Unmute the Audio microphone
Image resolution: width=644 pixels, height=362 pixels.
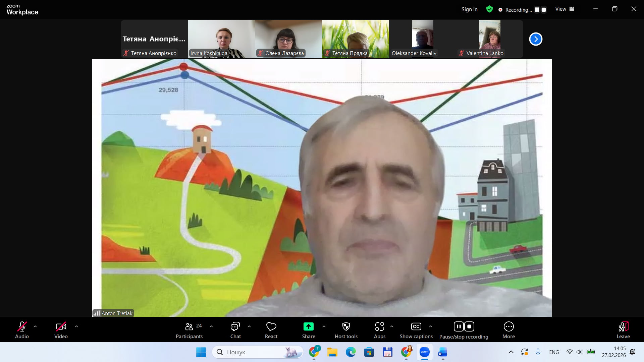coord(22,326)
